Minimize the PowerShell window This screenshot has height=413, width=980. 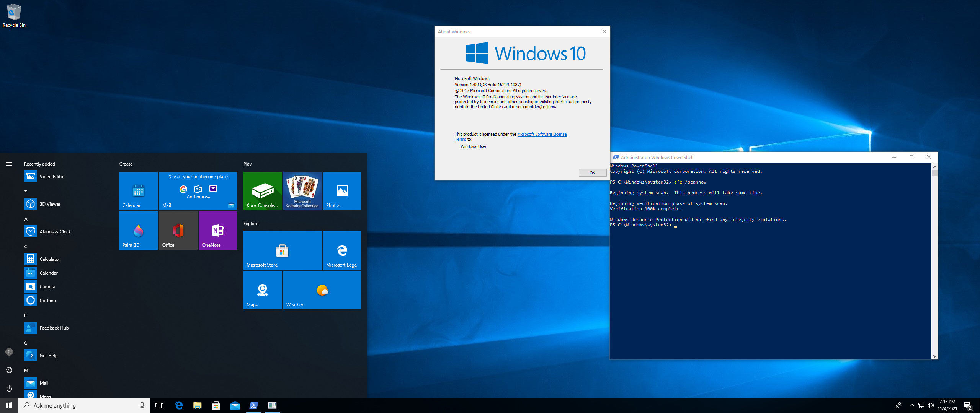point(894,157)
